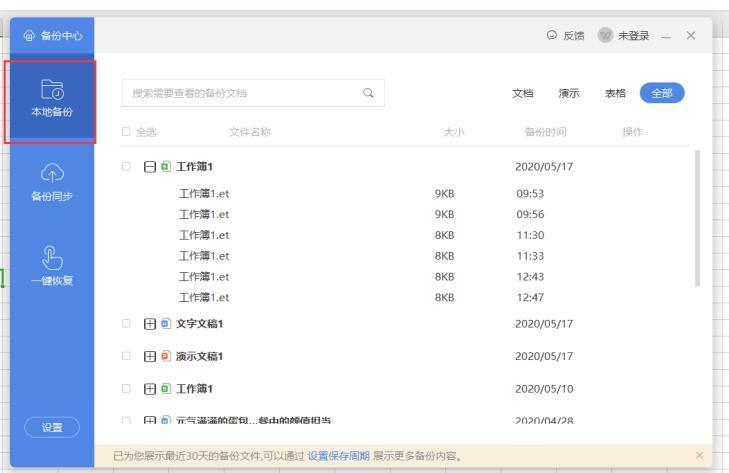
Task: Expand the 演示文稿1 group
Action: point(147,356)
